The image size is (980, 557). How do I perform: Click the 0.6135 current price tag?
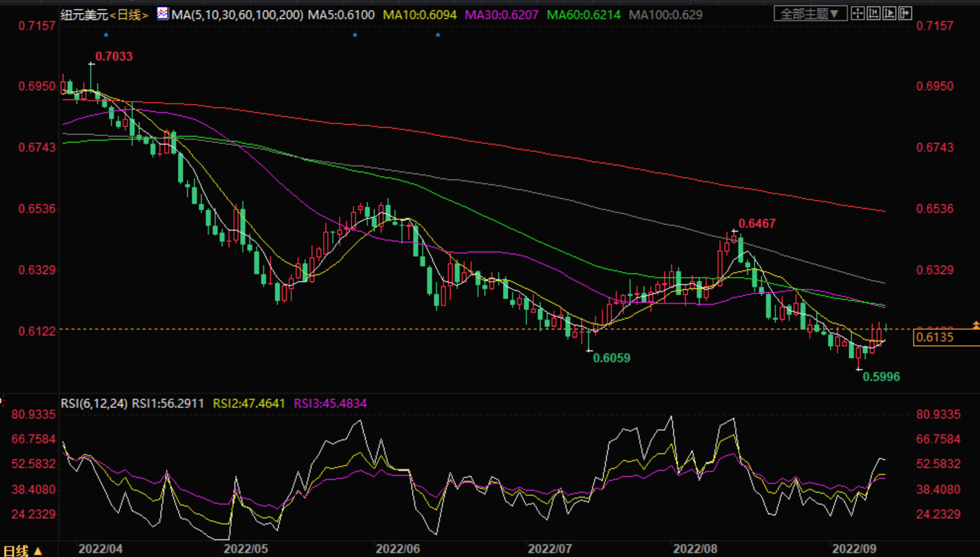935,337
